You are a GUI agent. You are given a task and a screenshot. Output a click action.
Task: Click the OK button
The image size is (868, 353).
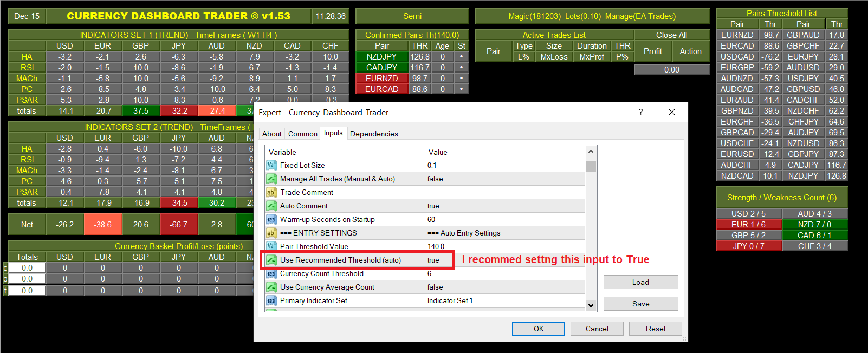point(539,329)
